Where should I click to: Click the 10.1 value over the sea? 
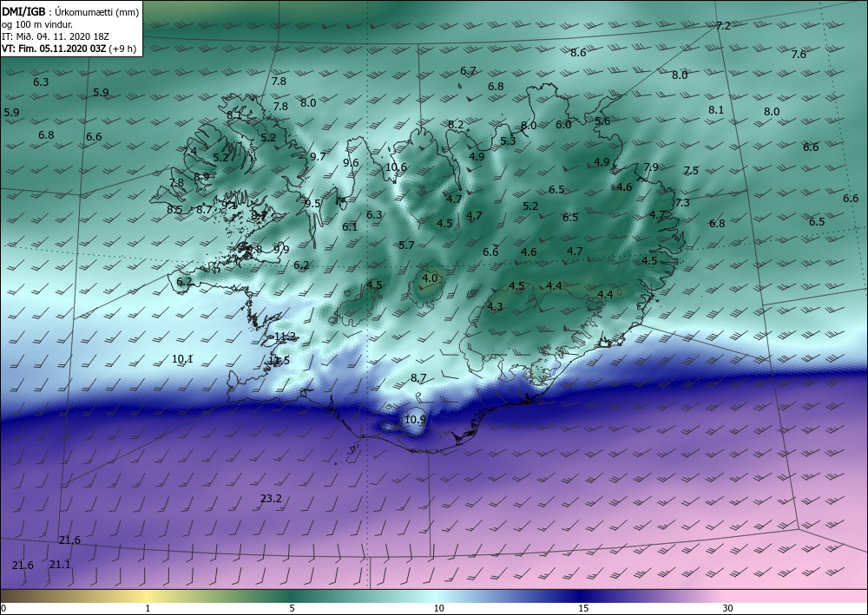pos(182,359)
